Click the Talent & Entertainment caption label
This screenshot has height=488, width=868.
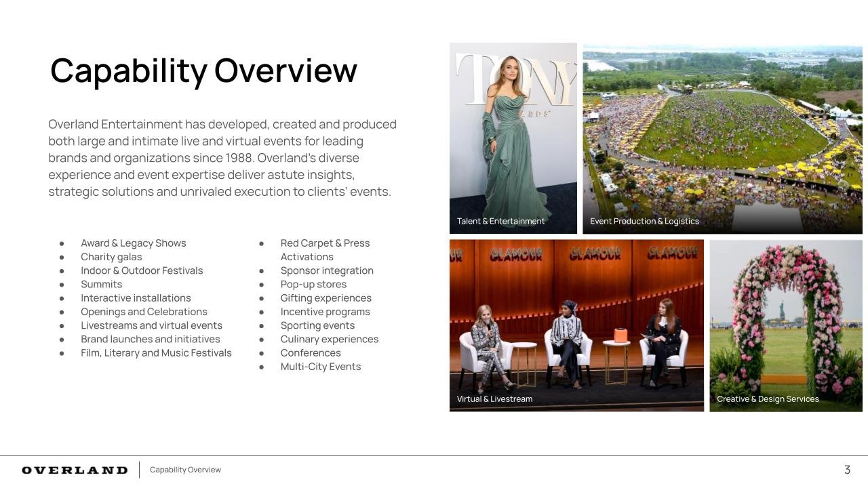click(500, 220)
